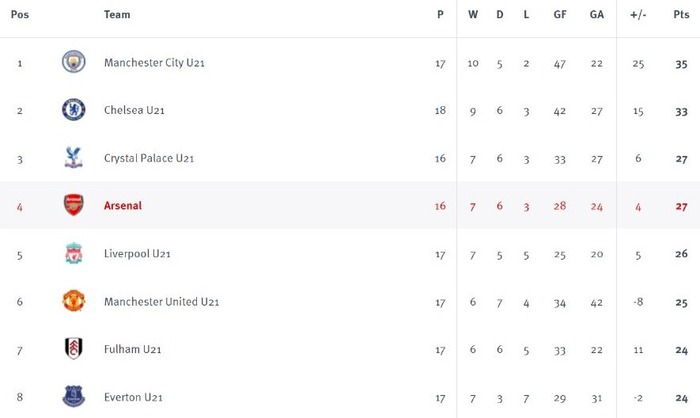Click the Manchester United crest icon
Viewport: 700px width, 418px height.
pos(74,301)
